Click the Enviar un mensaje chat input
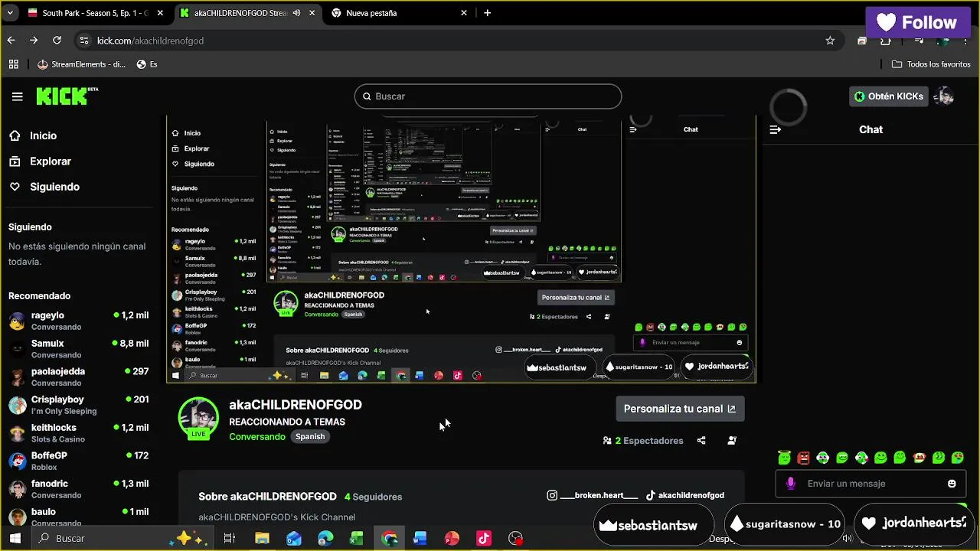 [870, 484]
